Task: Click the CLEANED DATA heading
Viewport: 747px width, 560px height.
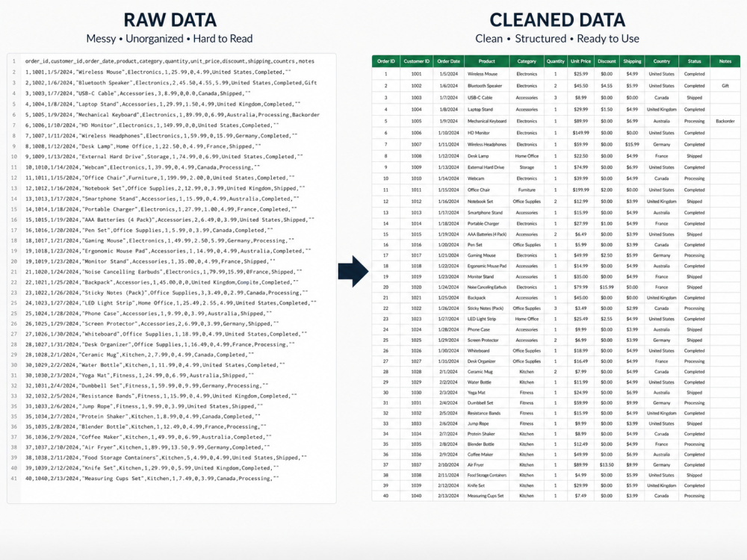Action: click(557, 20)
